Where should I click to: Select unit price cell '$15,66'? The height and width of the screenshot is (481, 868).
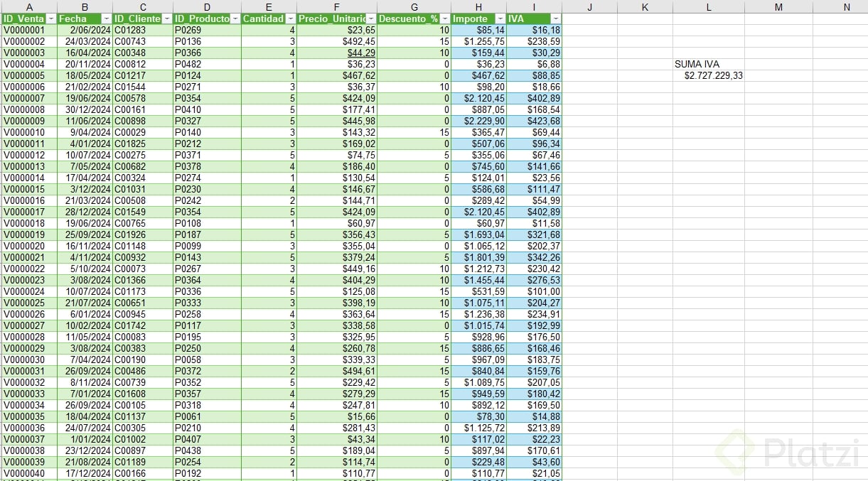click(337, 416)
